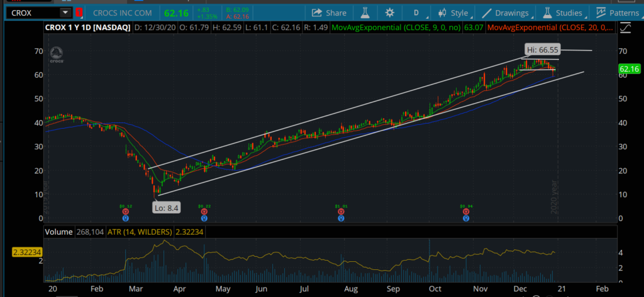This screenshot has width=644, height=297.
Task: Click the $0.94 earnings value label
Action: [466, 207]
